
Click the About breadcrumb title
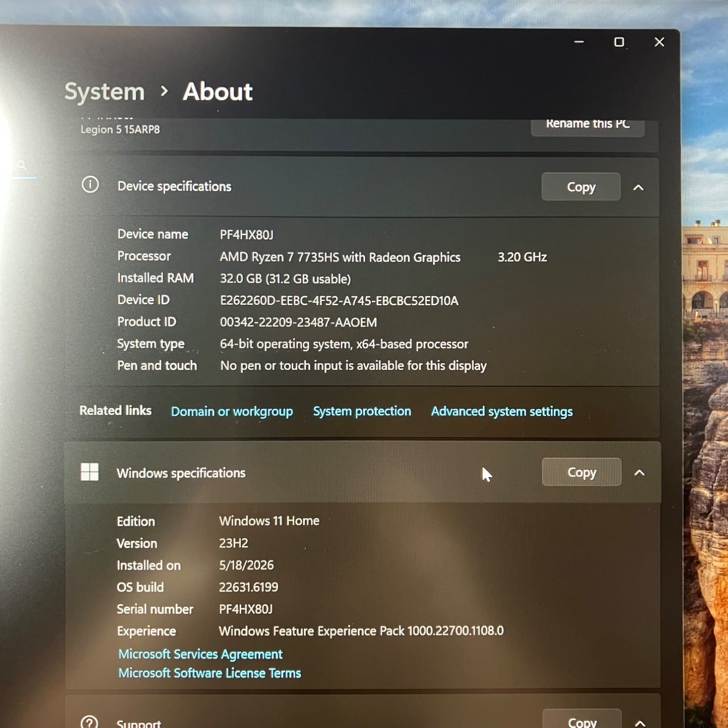(x=218, y=91)
